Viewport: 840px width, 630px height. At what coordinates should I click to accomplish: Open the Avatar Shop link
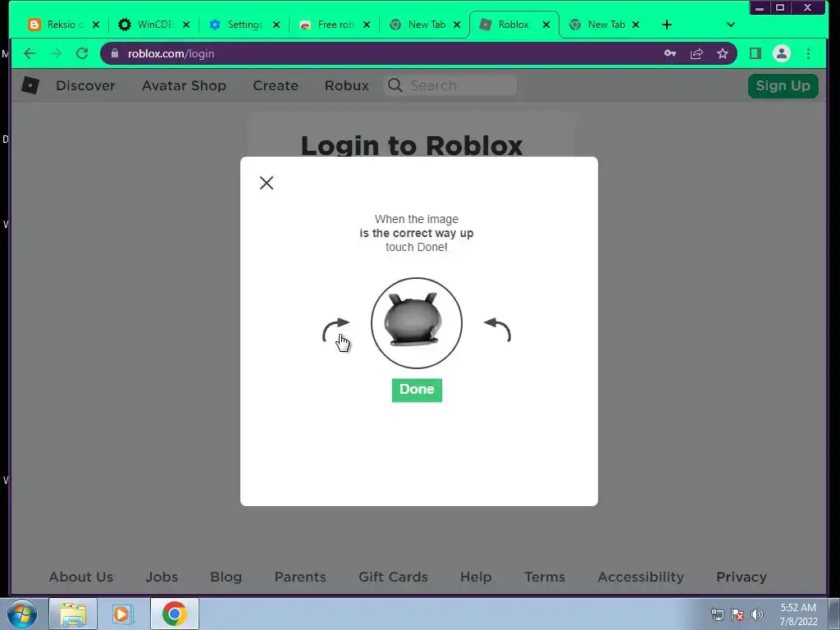click(x=184, y=85)
